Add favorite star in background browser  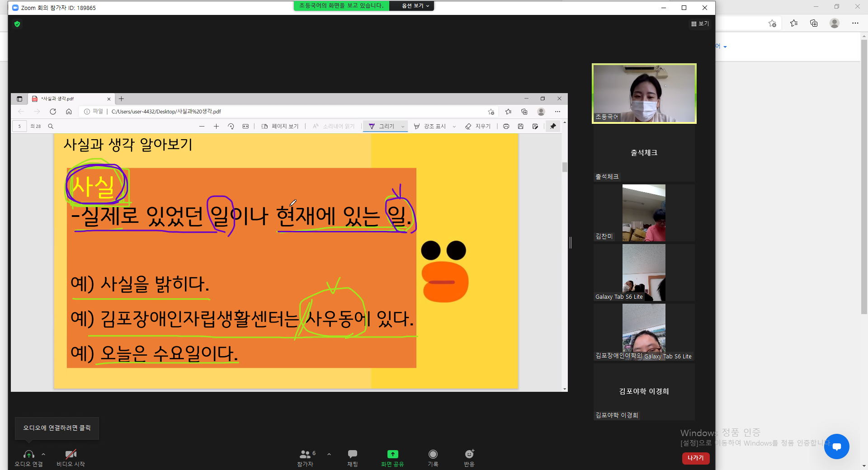coord(772,23)
